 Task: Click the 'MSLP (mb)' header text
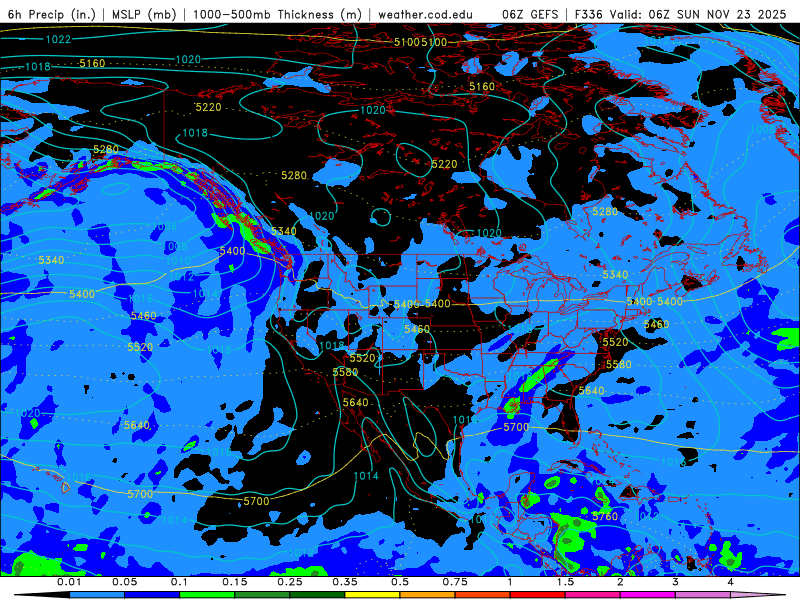click(144, 14)
